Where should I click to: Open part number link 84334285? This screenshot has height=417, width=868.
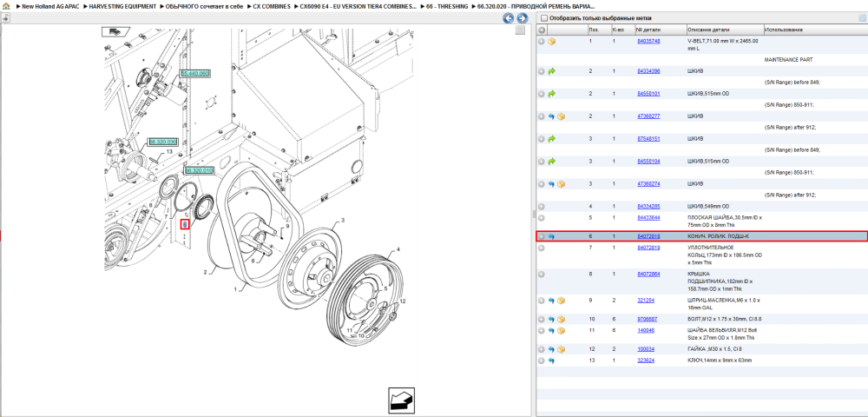click(x=648, y=207)
